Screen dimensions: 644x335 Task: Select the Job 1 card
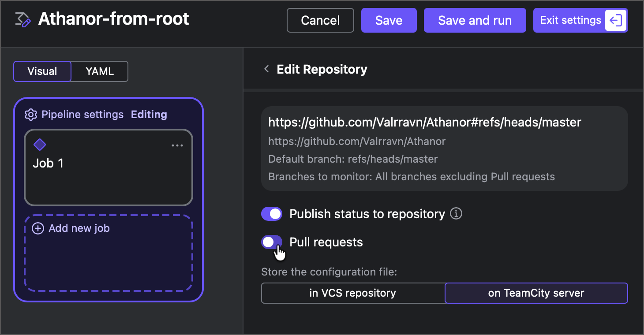109,167
